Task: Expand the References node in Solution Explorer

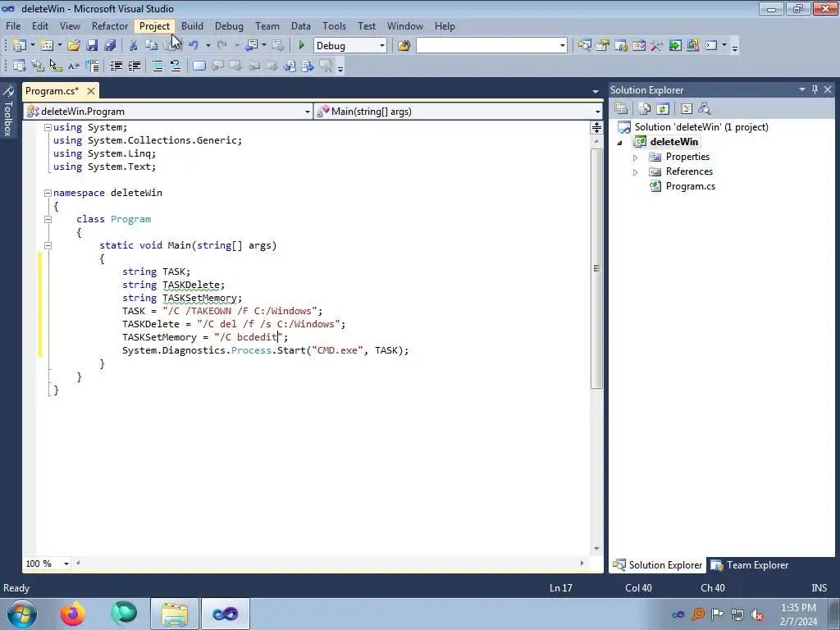Action: coord(636,172)
